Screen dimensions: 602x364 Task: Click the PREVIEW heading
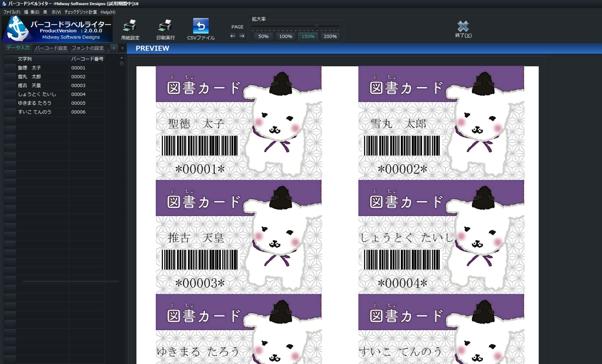(152, 48)
